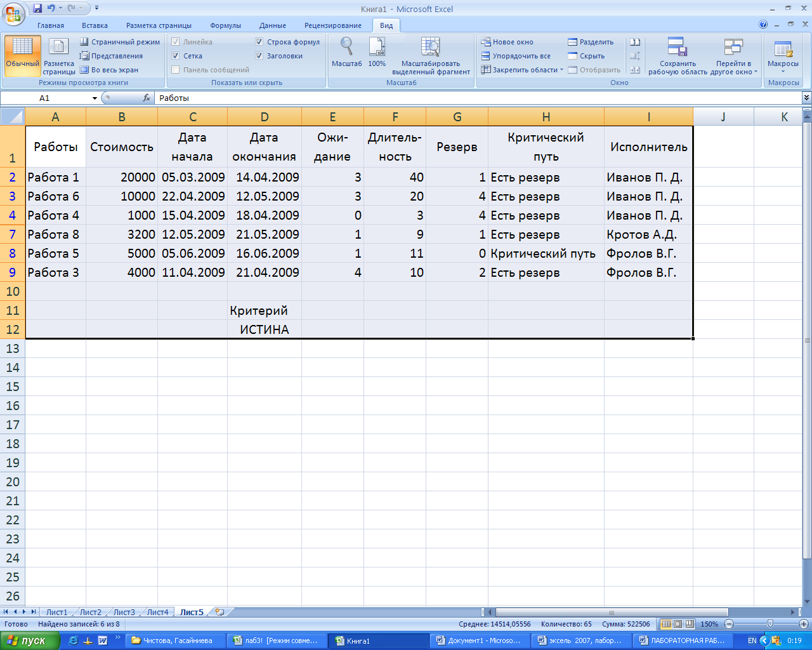Image resolution: width=812 pixels, height=650 pixels.
Task: Select Normal view icon in status bar
Action: (665, 624)
